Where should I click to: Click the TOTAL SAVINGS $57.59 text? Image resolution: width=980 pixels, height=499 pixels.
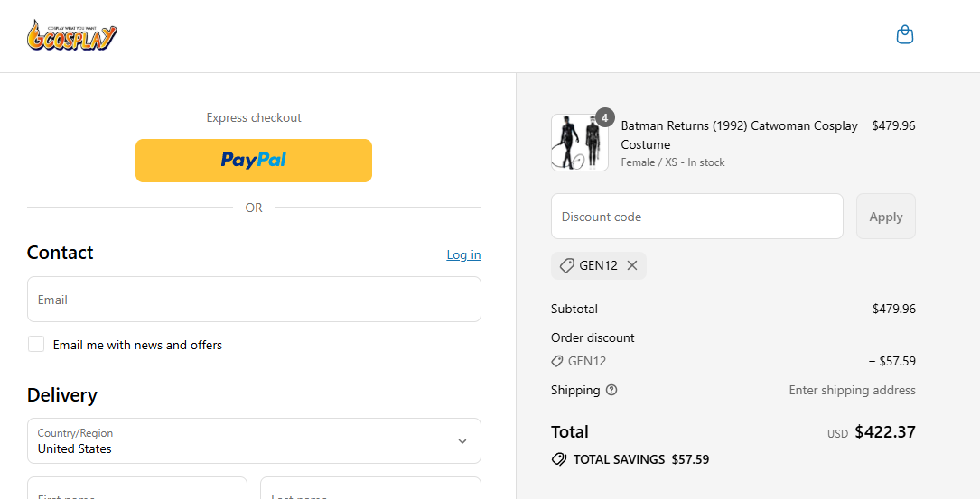(x=641, y=459)
